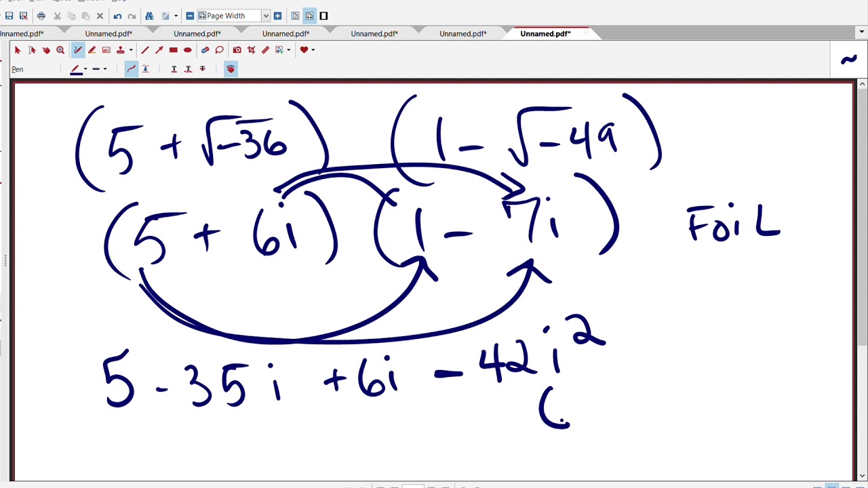Expand the dropdown arrow next to the binoculars group

click(x=176, y=16)
